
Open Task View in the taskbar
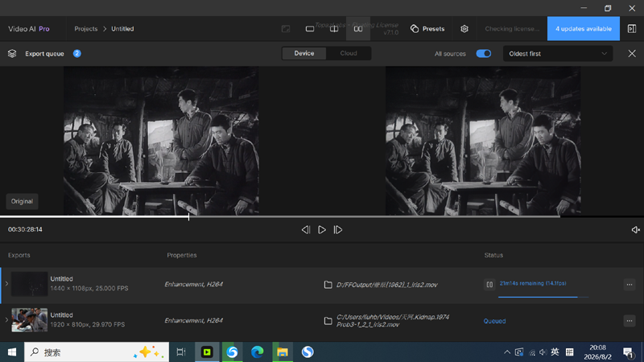180,352
